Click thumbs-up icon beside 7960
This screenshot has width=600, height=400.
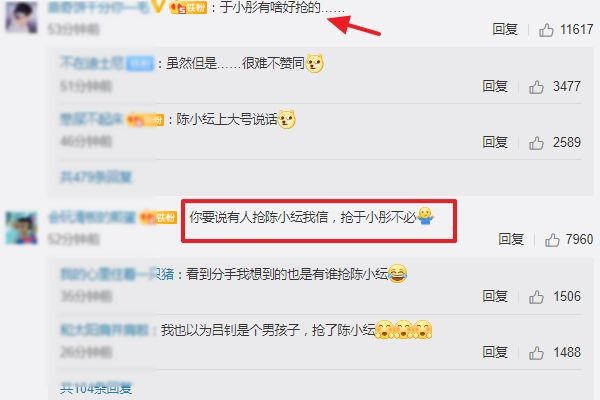click(x=552, y=240)
